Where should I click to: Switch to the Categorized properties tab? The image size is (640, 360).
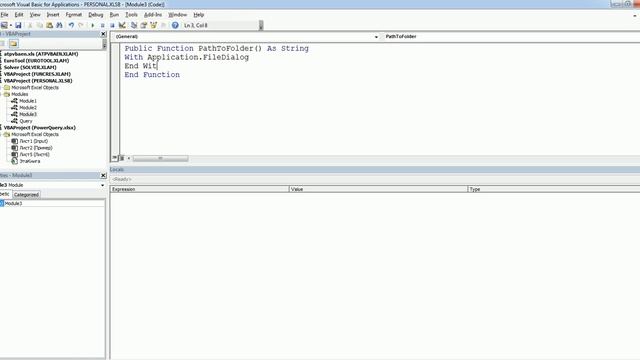27,195
